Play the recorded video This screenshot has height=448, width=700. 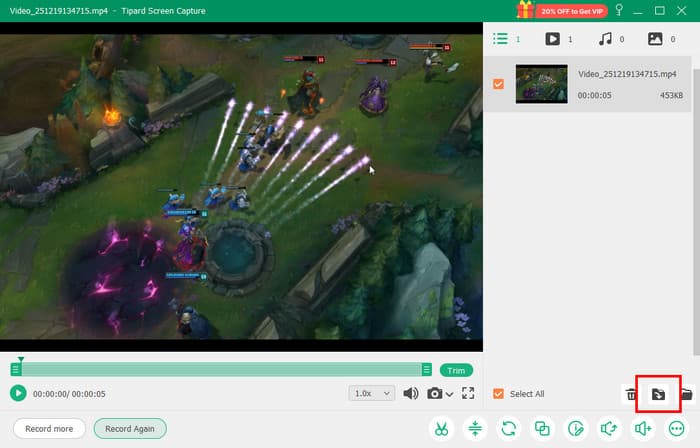coord(18,393)
